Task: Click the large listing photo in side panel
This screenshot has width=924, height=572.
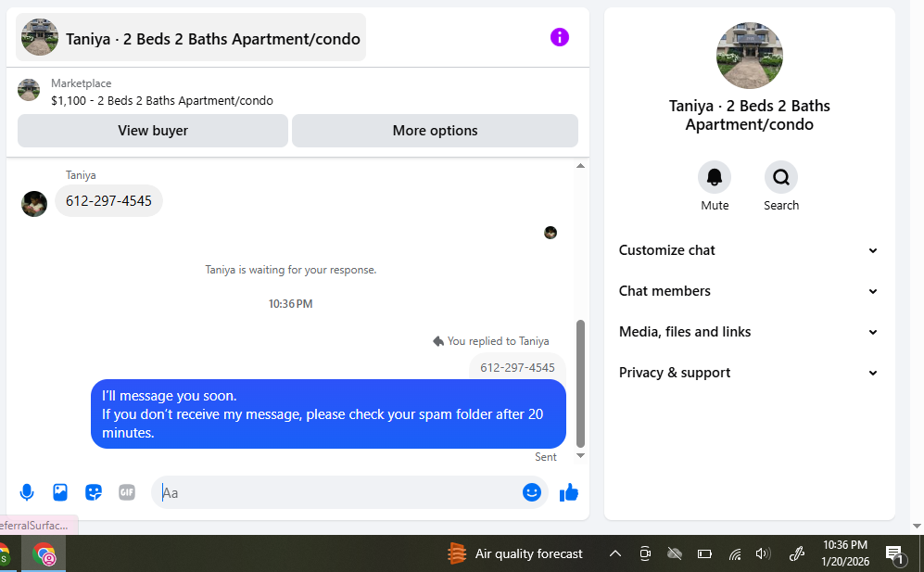Action: pos(749,56)
